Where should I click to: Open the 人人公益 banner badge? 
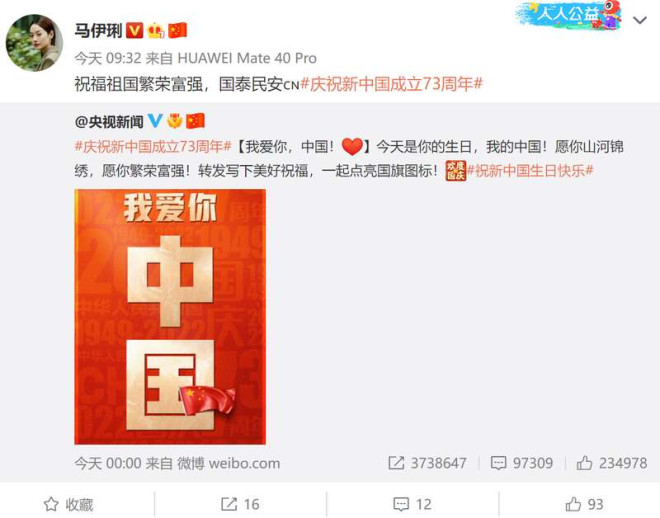click(x=569, y=16)
